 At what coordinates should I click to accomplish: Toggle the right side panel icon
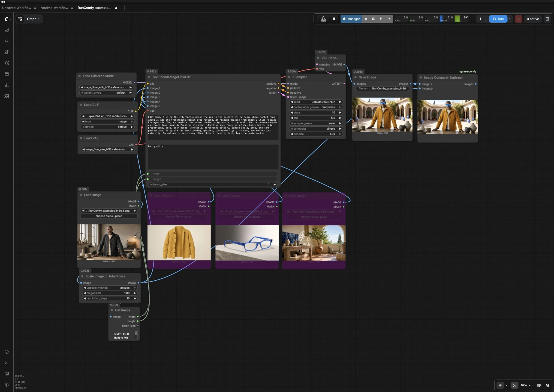[547, 19]
